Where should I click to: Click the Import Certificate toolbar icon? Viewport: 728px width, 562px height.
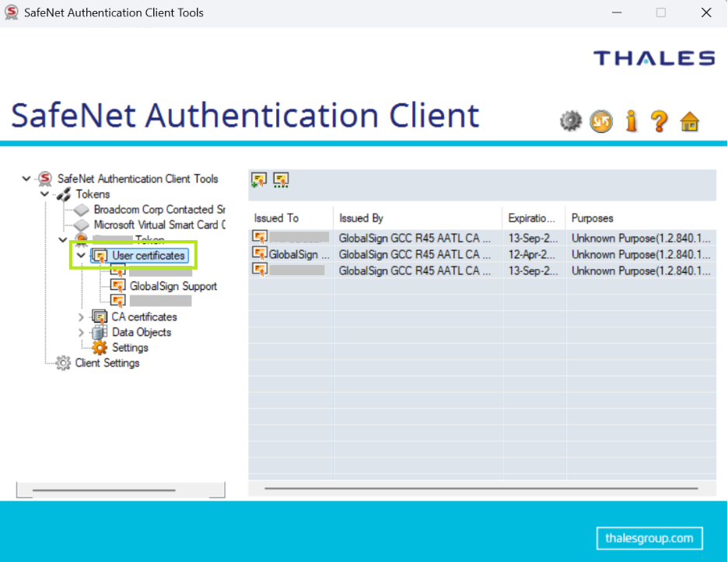(x=259, y=180)
